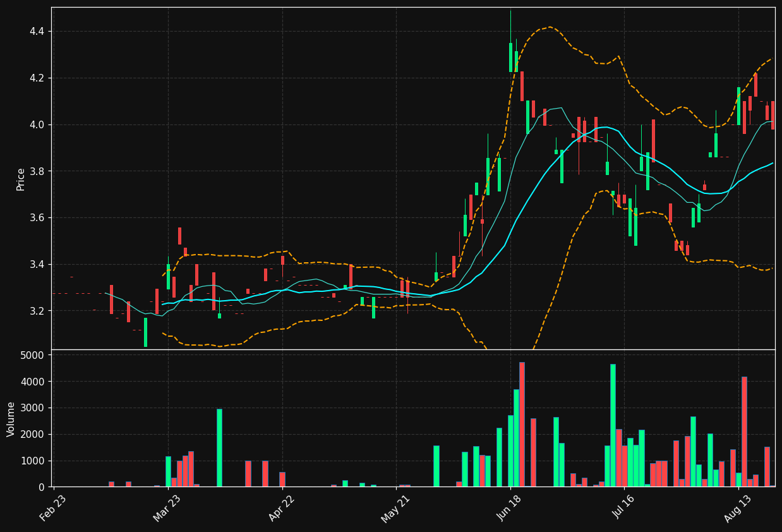Image resolution: width=782 pixels, height=532 pixels.
Task: Select the 1000 volume tick label
Action: pyautogui.click(x=33, y=461)
